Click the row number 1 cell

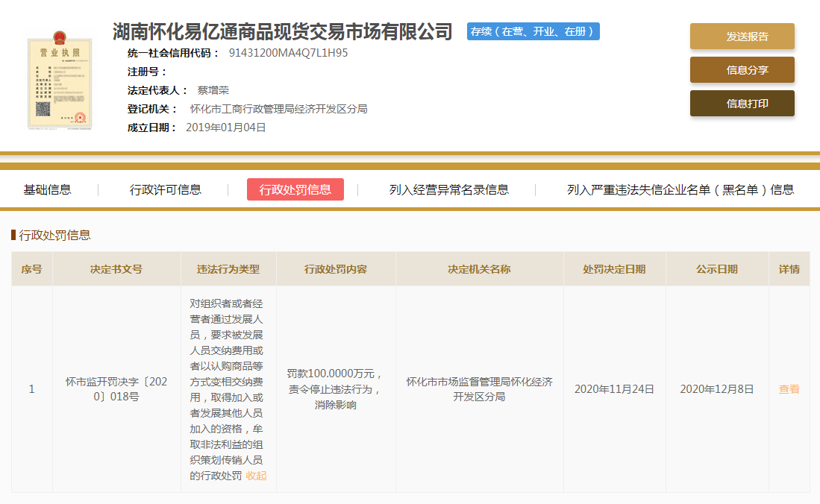[x=31, y=389]
